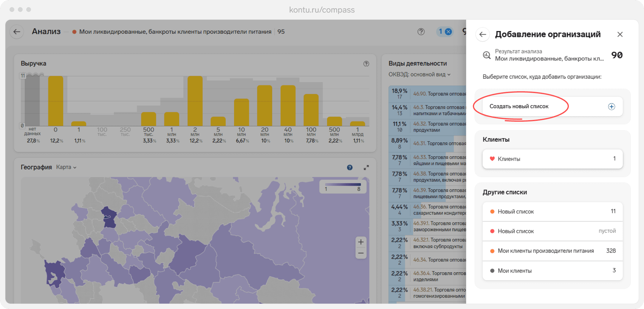Viewport: 644px width, 309px height.
Task: Click plus icon in Создать новый список
Action: point(612,106)
